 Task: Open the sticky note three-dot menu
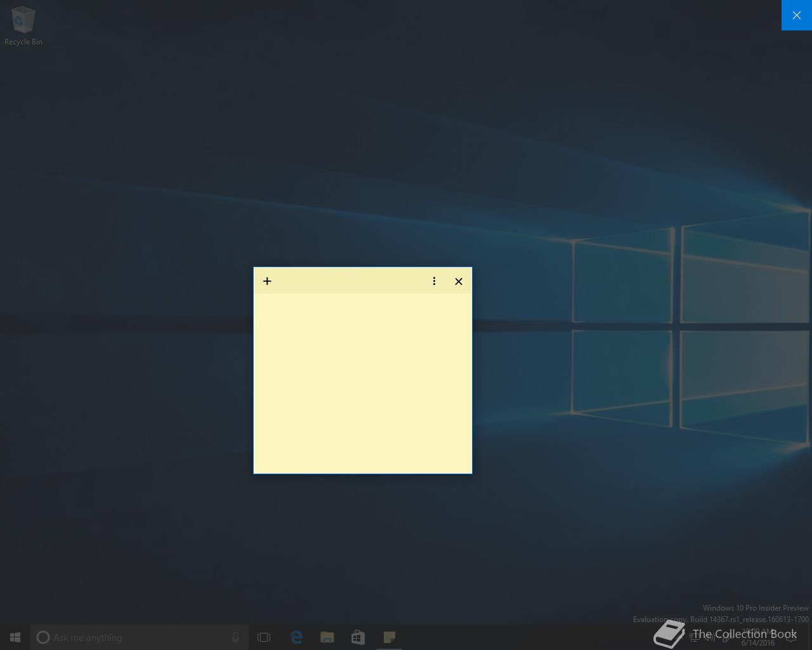coord(434,281)
